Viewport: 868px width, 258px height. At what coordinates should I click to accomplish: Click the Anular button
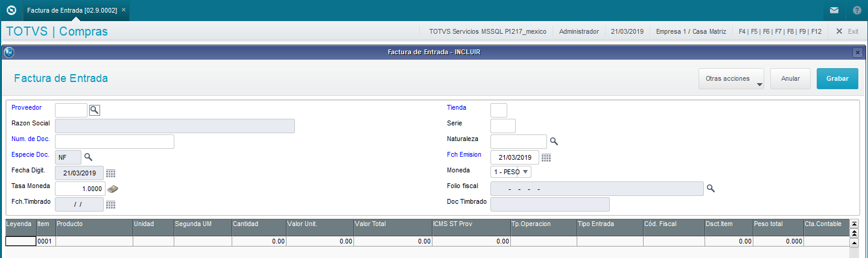pyautogui.click(x=790, y=78)
